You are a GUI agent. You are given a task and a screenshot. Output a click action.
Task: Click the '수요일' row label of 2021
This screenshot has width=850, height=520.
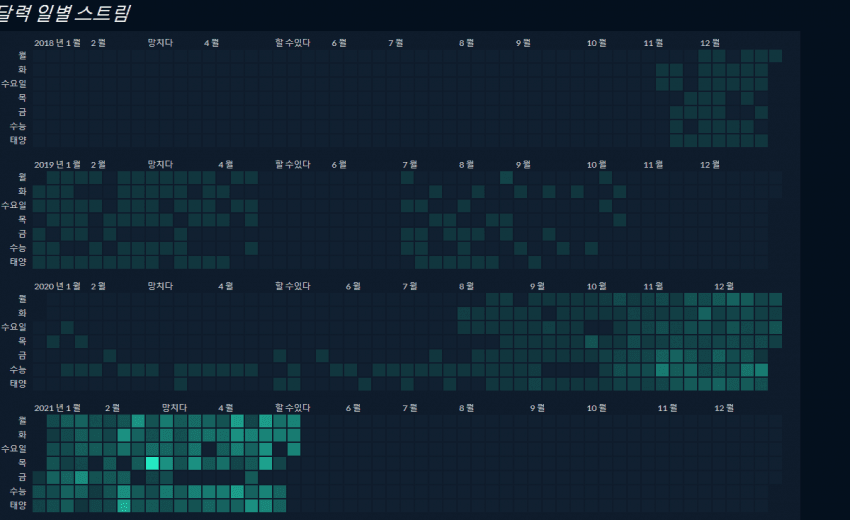[14, 448]
